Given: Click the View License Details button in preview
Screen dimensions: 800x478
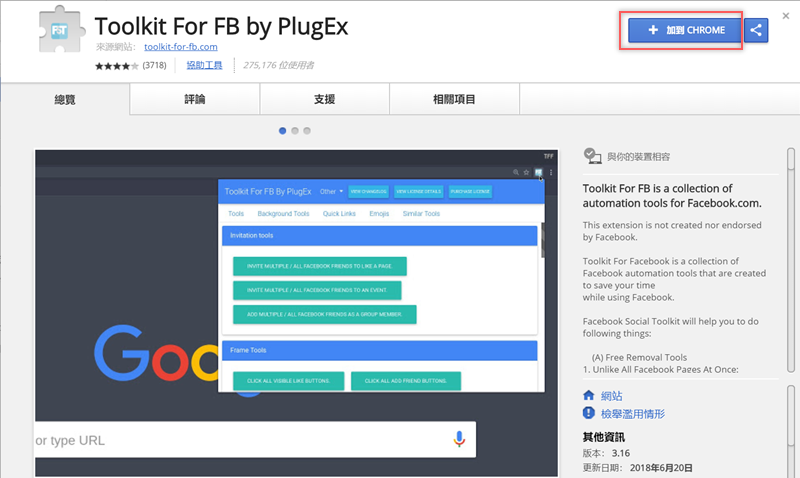Looking at the screenshot, I should (x=418, y=191).
